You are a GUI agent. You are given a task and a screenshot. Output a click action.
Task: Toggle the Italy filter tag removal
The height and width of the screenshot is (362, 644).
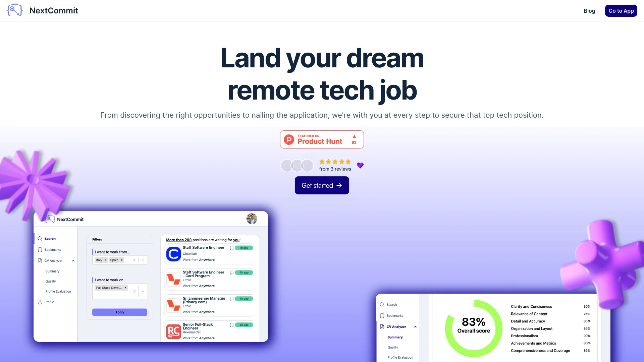105,260
